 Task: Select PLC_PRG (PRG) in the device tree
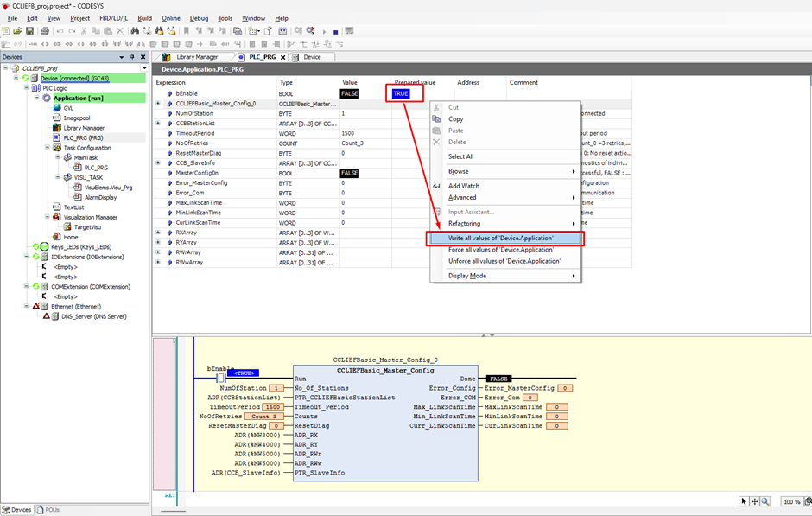coord(83,137)
